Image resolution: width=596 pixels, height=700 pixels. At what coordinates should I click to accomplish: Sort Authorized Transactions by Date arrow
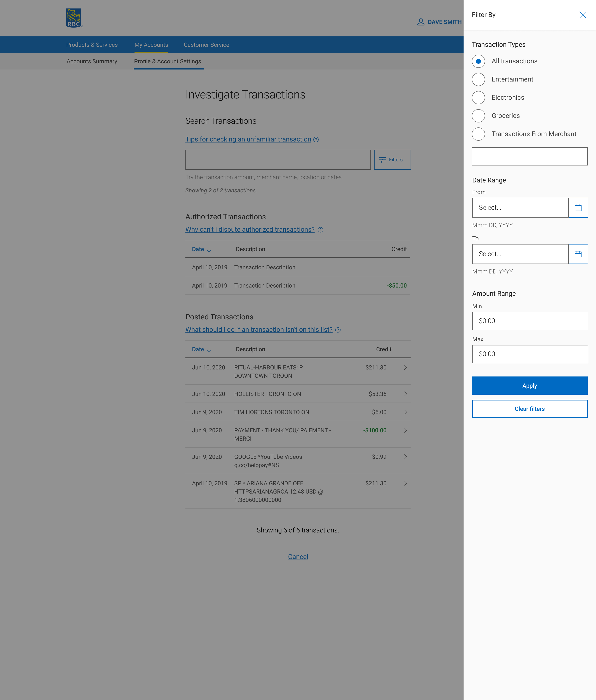[x=209, y=249]
